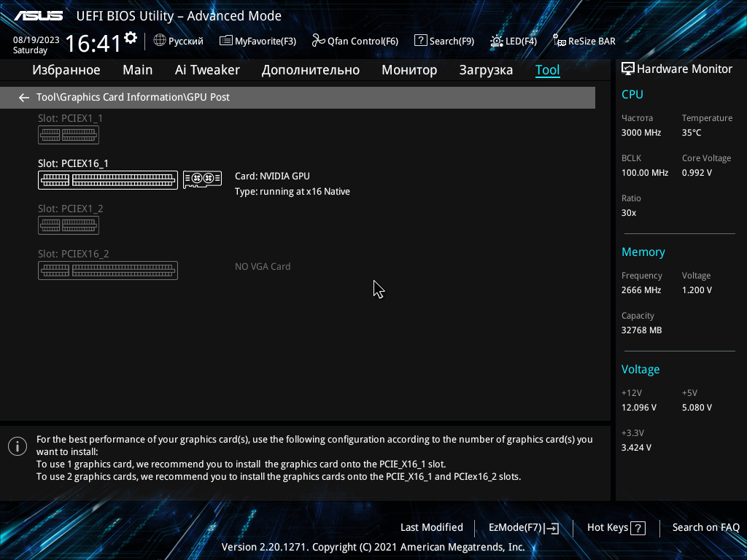Screen dimensions: 747x560
Task: Open date and time settings gear icon
Action: (x=131, y=38)
